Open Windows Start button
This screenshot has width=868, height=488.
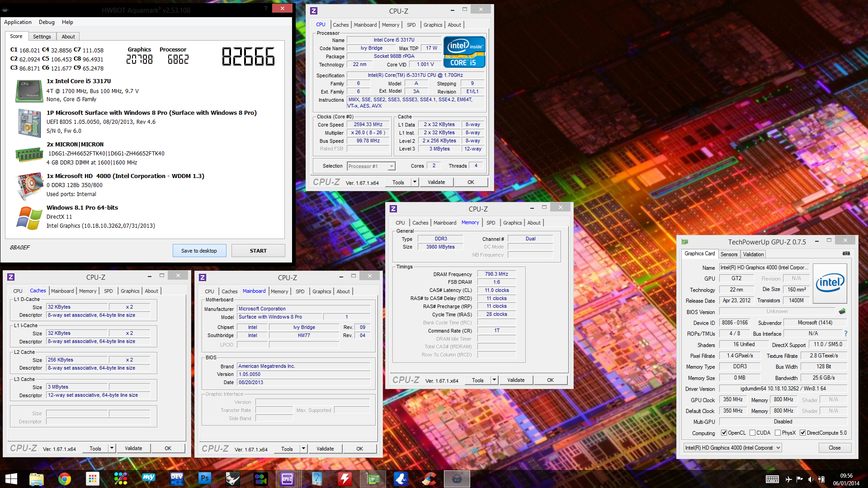coord(11,479)
